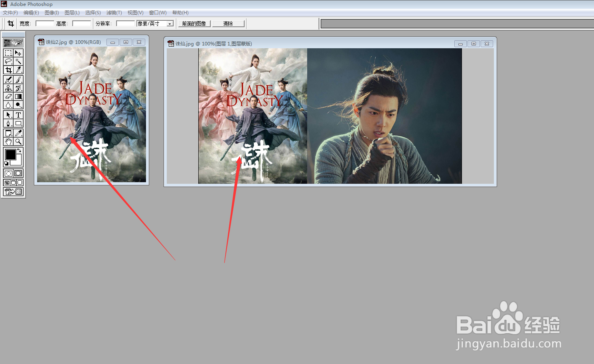Image resolution: width=594 pixels, height=364 pixels.
Task: Open the 窗口(W) menu
Action: (x=158, y=13)
